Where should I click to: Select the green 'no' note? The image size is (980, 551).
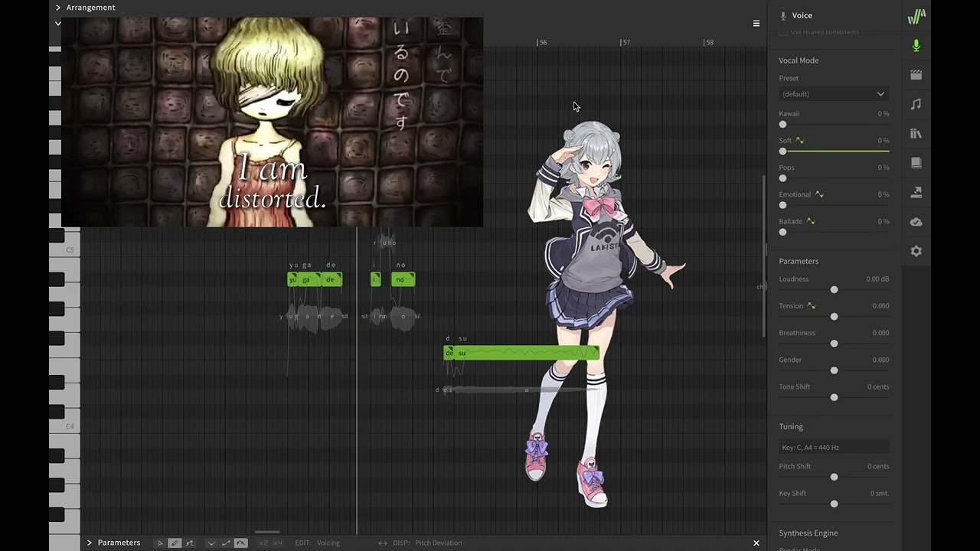[x=403, y=279]
